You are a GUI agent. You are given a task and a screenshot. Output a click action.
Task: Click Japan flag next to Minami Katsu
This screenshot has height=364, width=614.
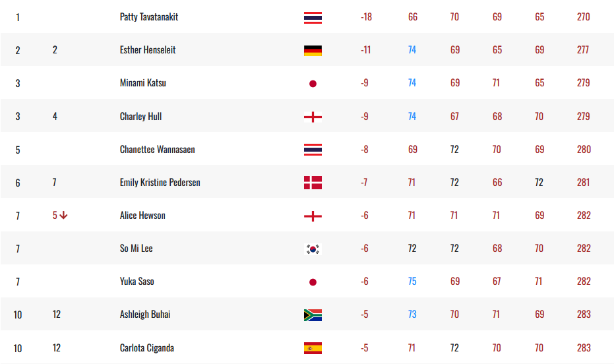pyautogui.click(x=313, y=84)
